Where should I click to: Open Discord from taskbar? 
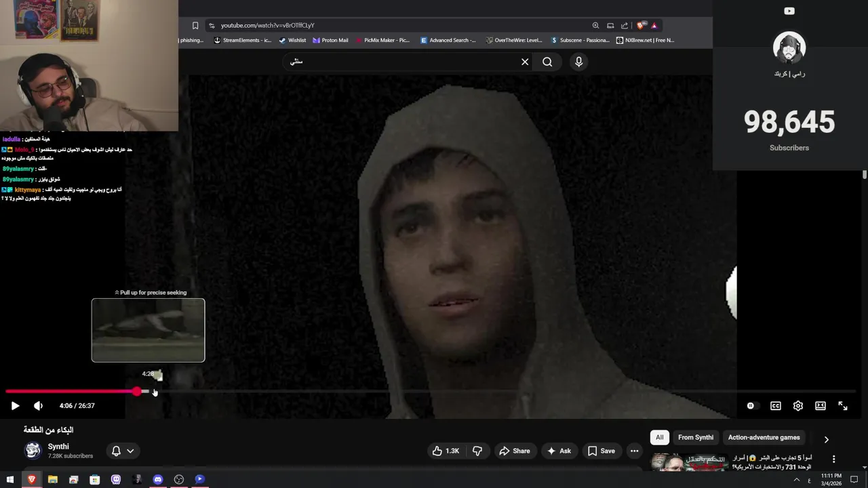[x=158, y=479]
